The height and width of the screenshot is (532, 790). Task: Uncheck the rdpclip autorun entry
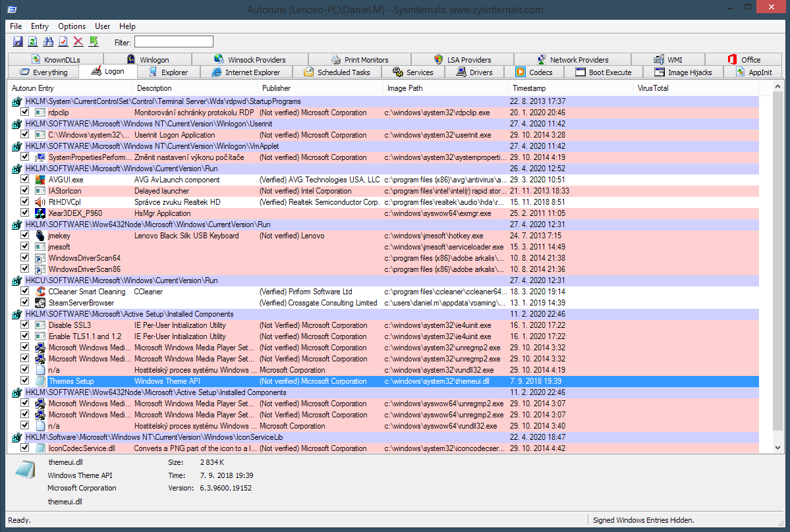pos(25,113)
